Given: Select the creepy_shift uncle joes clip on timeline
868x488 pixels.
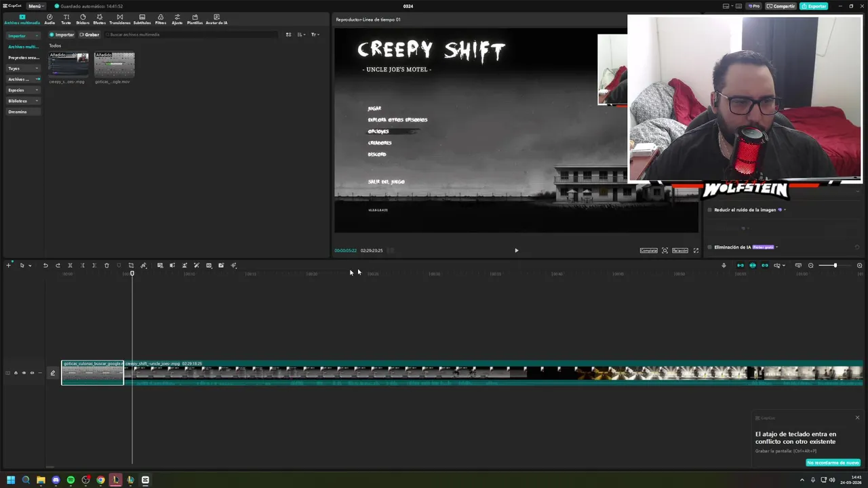Looking at the screenshot, I should tap(493, 373).
